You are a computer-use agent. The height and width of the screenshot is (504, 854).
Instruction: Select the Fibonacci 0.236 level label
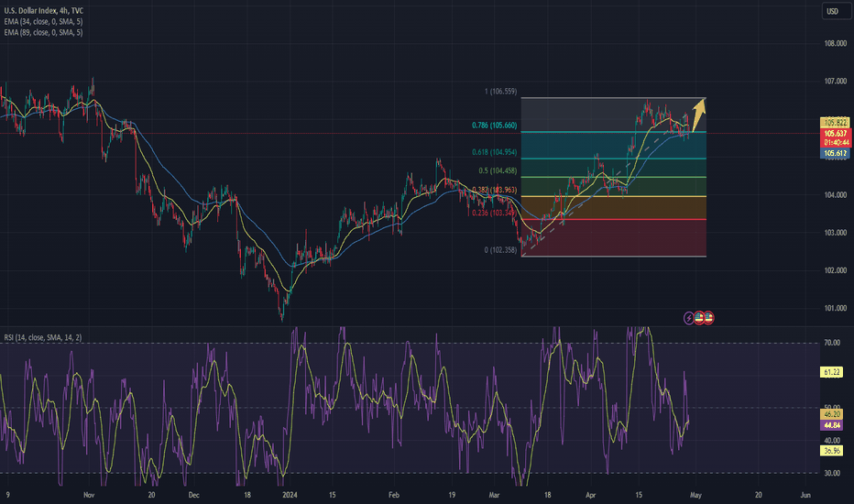tap(493, 213)
